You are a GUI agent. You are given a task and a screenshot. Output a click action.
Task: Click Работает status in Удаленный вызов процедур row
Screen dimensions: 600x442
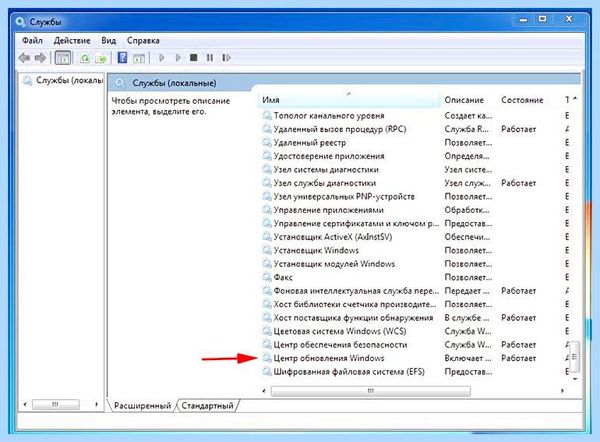pos(518,129)
